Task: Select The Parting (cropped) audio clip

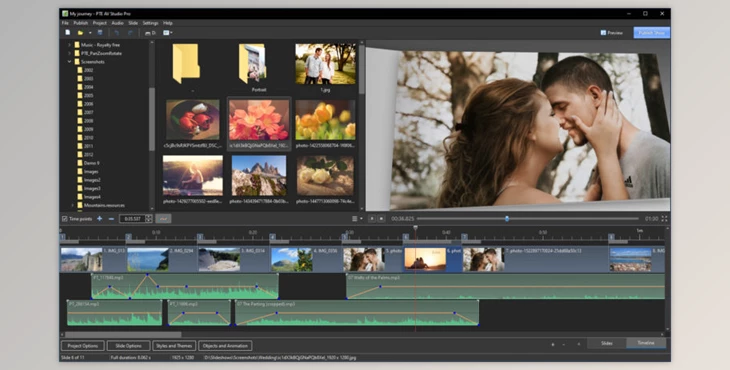Action: tap(357, 313)
